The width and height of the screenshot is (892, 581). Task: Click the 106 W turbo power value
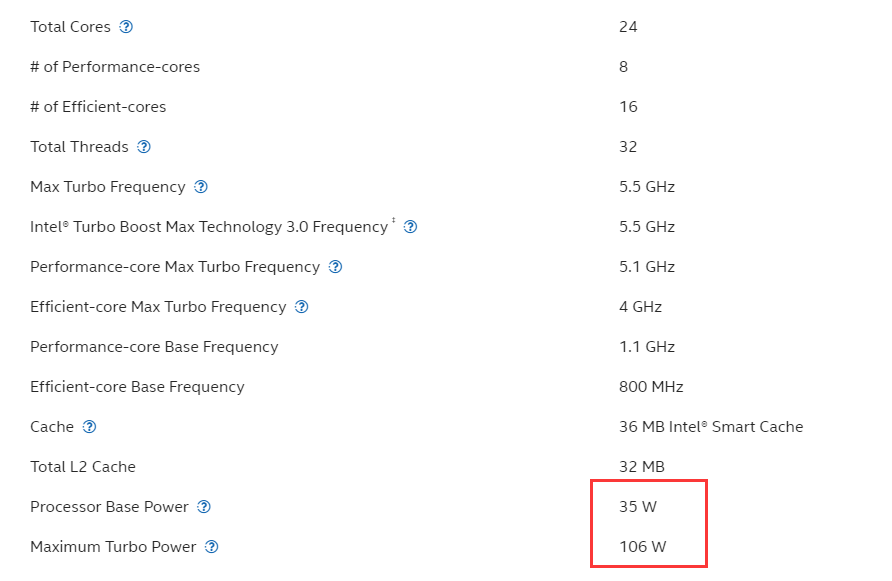[642, 546]
